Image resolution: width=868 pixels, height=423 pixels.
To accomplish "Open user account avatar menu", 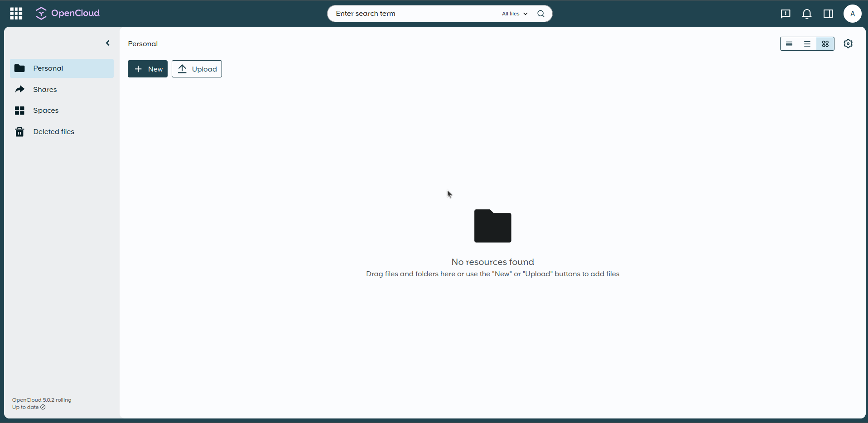I will (x=852, y=14).
